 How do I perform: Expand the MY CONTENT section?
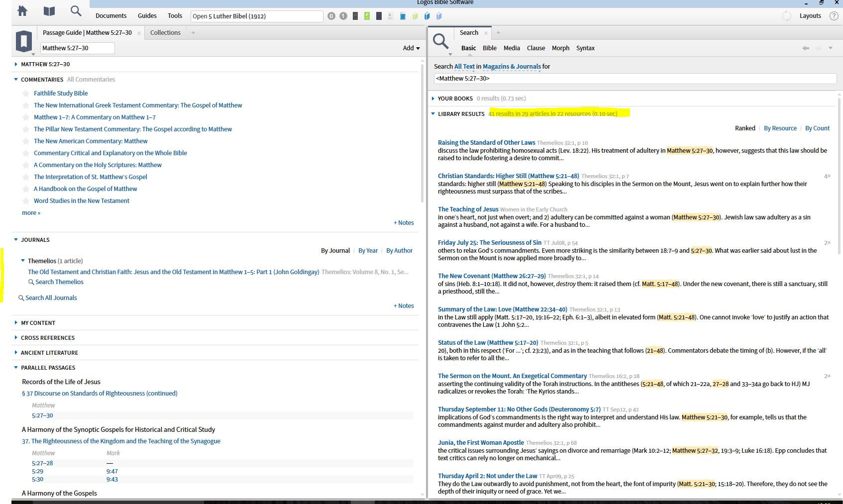point(16,323)
